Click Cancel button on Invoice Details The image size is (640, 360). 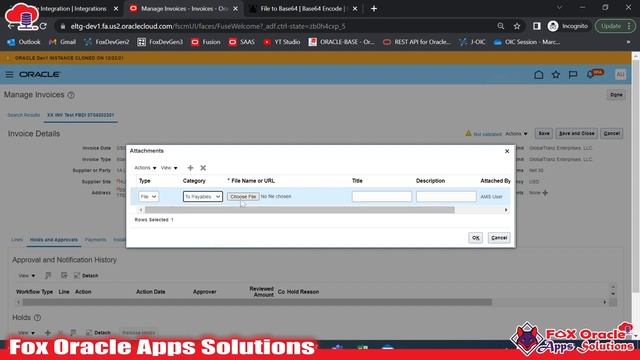pyautogui.click(x=611, y=133)
